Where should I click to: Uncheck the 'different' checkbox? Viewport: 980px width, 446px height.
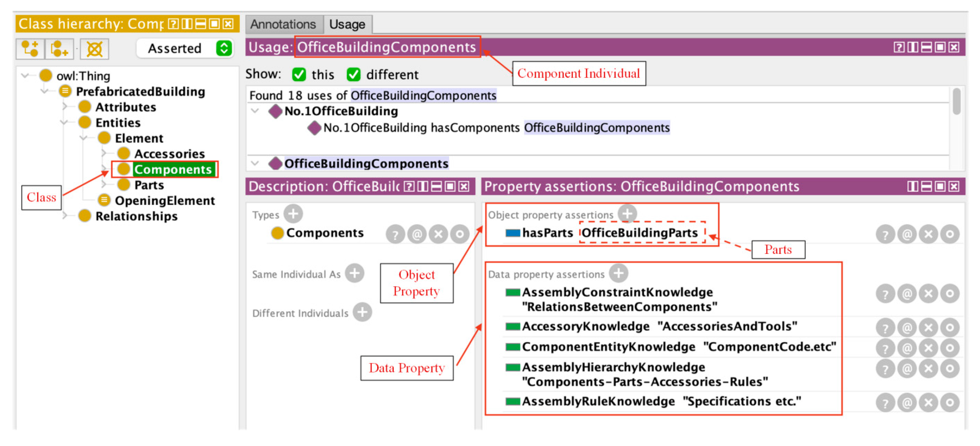tap(353, 74)
